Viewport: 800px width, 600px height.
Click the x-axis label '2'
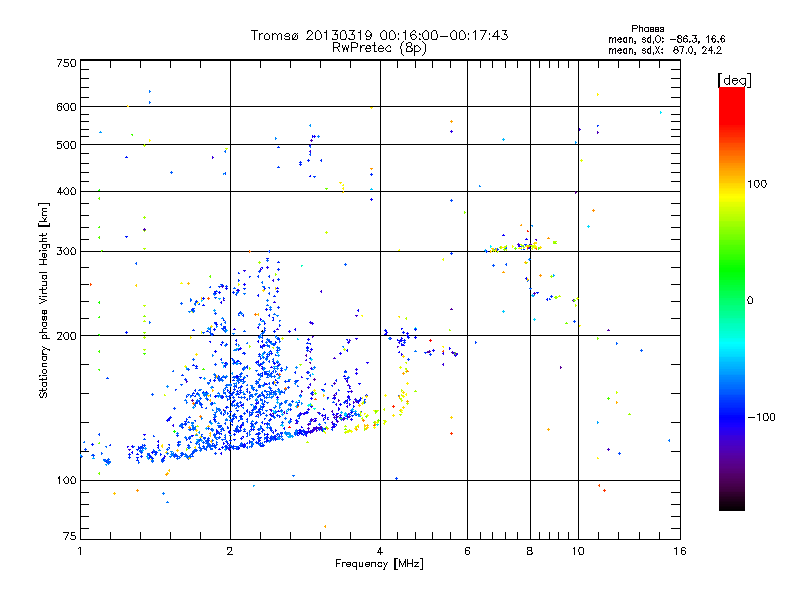coord(230,551)
